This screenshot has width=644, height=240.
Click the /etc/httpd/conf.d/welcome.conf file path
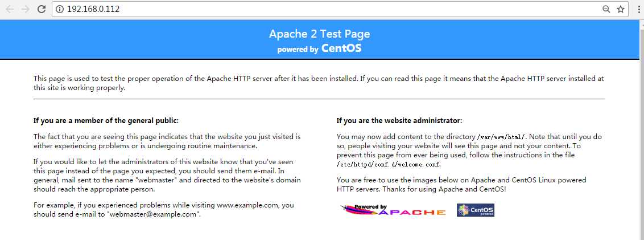click(389, 164)
